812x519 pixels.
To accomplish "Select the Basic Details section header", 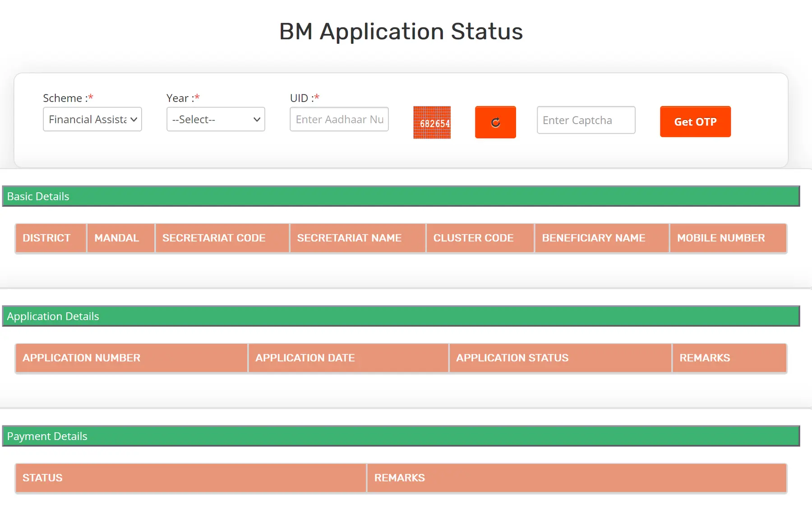I will pyautogui.click(x=38, y=196).
